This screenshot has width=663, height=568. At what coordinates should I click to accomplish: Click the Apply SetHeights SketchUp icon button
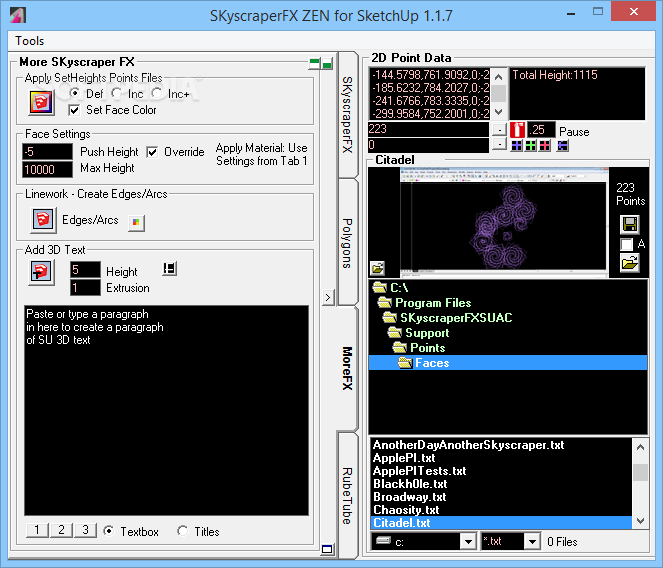[x=41, y=103]
